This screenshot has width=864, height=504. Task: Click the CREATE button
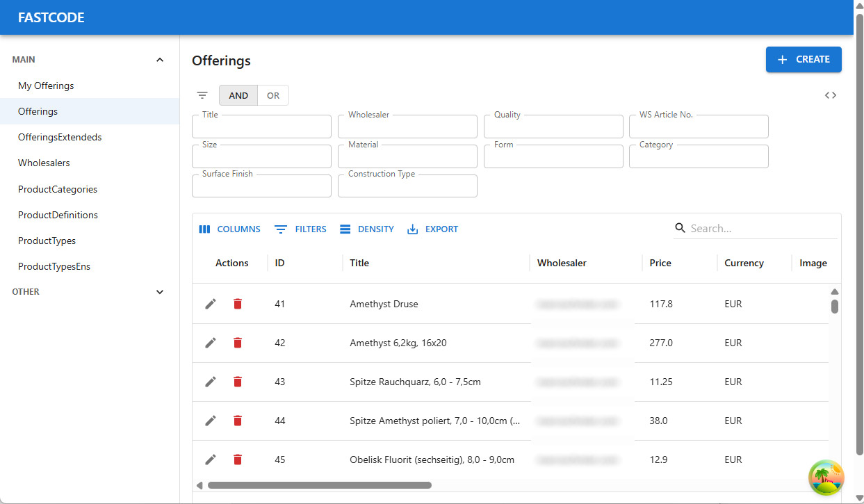click(x=804, y=59)
